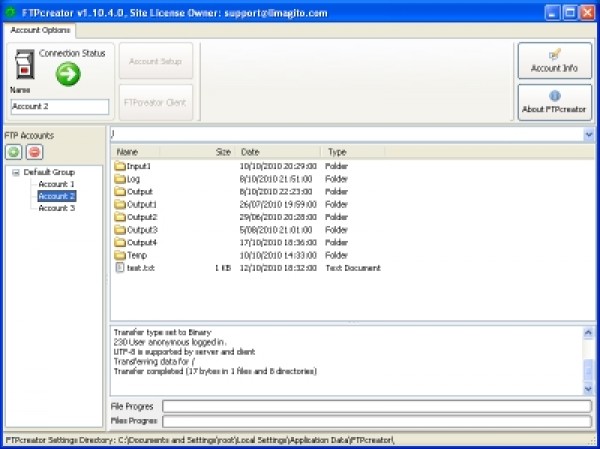Click the green add FTP account icon

coord(14,151)
